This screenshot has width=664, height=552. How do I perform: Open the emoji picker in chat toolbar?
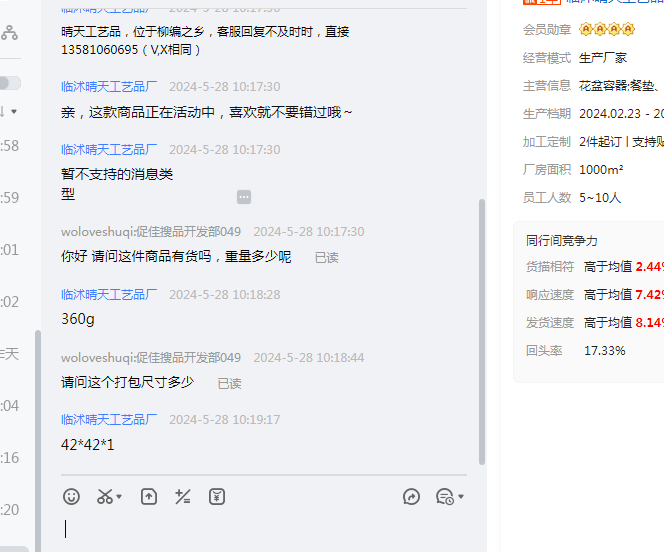coord(71,497)
